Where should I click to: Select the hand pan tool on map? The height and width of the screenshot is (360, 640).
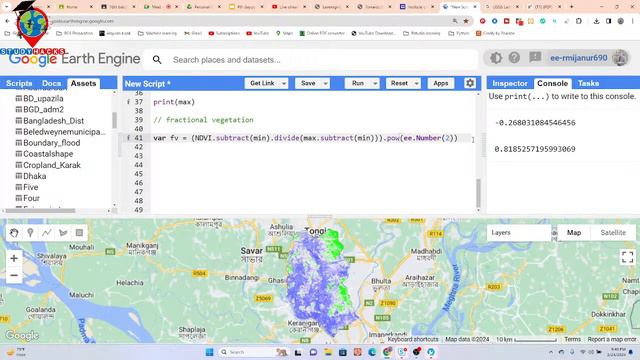(x=14, y=233)
